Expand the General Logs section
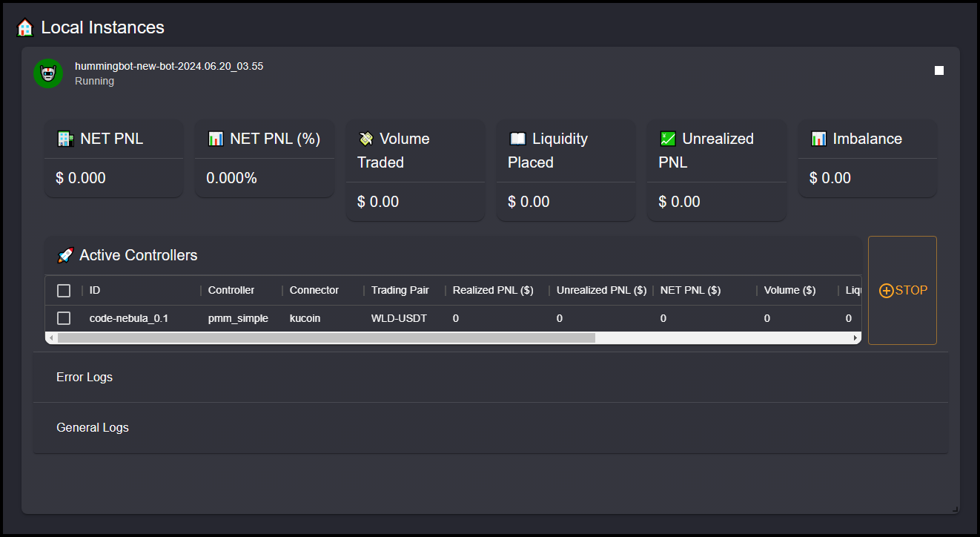This screenshot has width=980, height=537. click(x=93, y=427)
